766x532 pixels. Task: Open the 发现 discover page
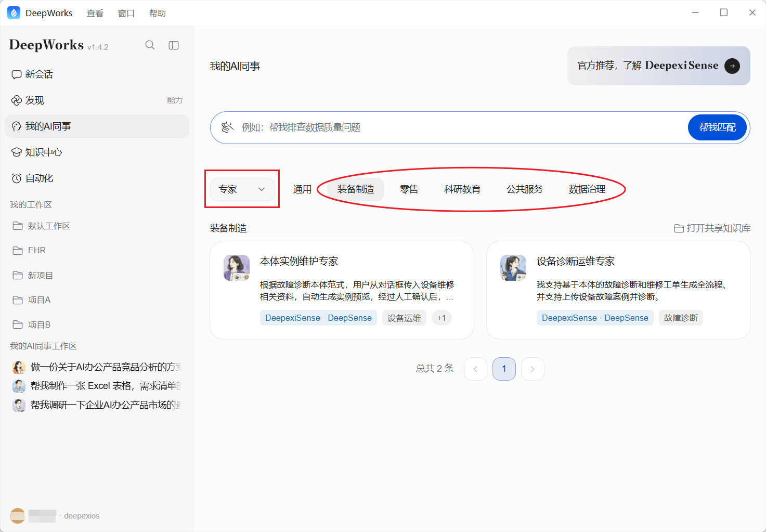(97, 100)
